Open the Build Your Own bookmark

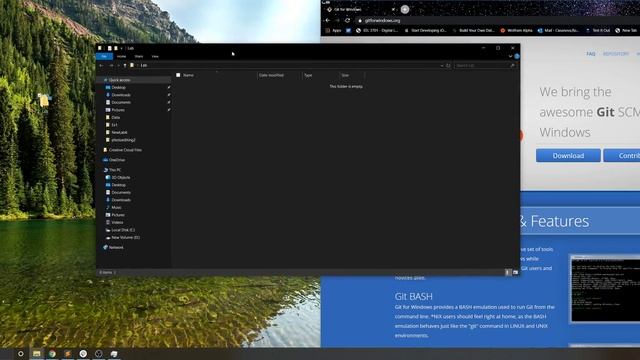point(473,31)
